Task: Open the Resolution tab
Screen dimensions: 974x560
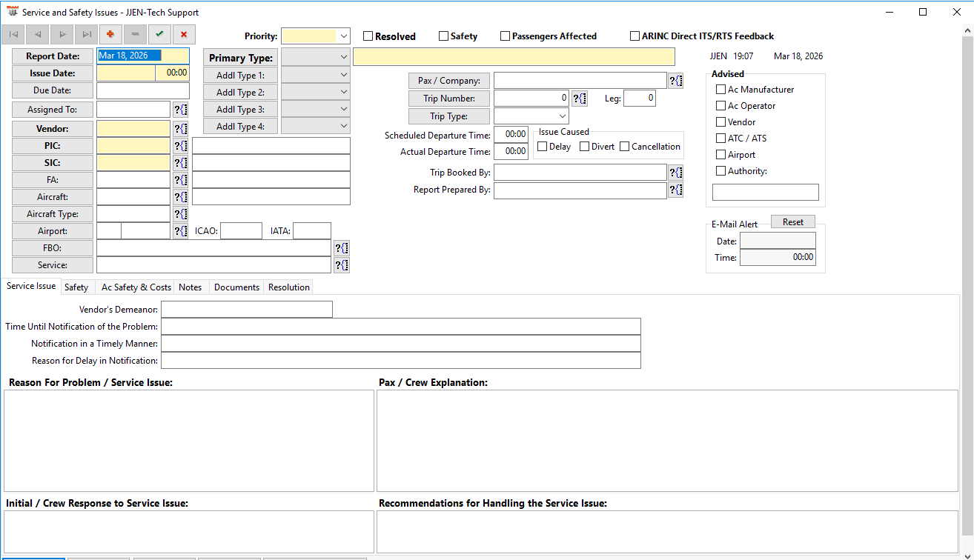Action: 288,287
